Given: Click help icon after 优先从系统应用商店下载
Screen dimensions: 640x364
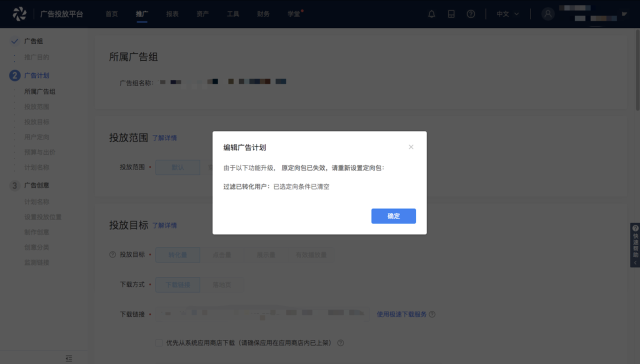Looking at the screenshot, I should [340, 343].
